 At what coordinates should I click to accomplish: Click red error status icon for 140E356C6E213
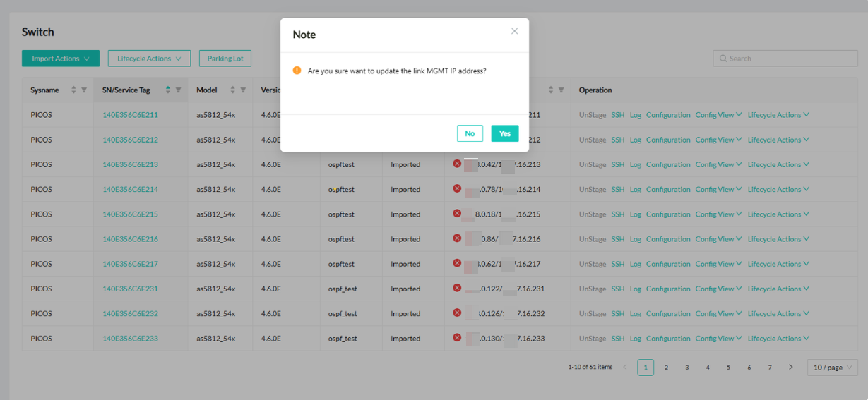pyautogui.click(x=457, y=164)
